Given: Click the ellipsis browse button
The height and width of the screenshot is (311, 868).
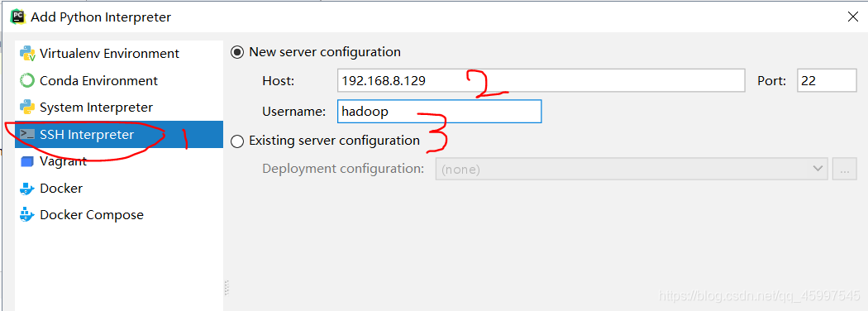Looking at the screenshot, I should coord(845,169).
